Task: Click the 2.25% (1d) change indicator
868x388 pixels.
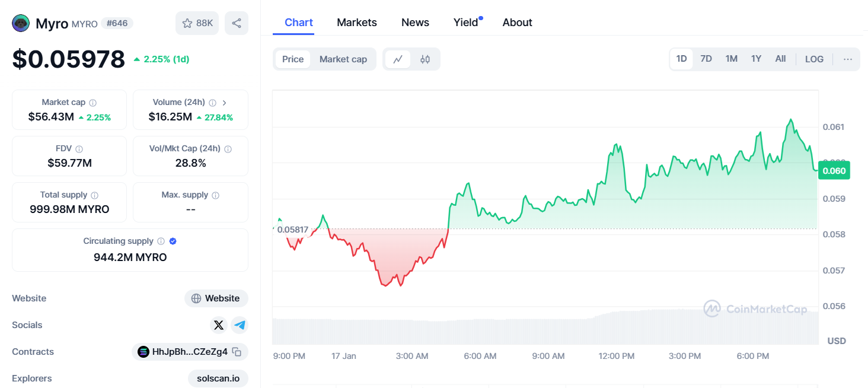Action: (161, 59)
